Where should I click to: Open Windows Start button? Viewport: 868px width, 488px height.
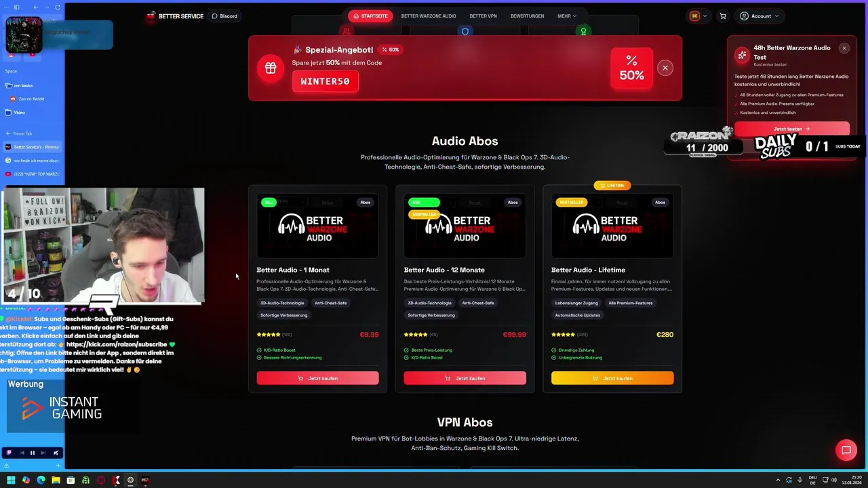11,481
